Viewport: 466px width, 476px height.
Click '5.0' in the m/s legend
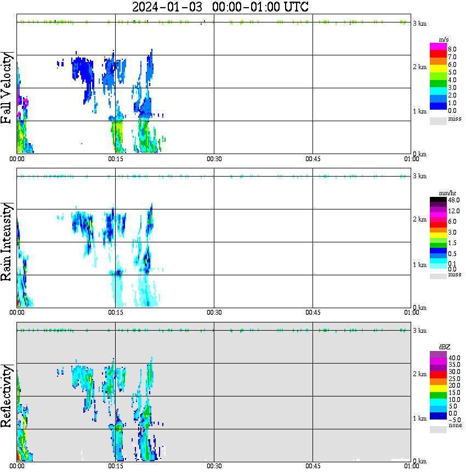[x=452, y=72]
